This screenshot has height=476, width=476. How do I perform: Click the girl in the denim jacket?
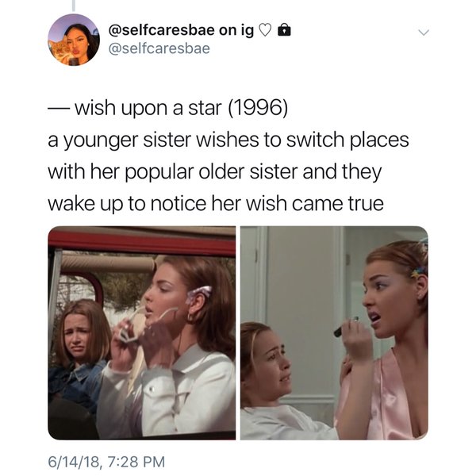pos(79,352)
